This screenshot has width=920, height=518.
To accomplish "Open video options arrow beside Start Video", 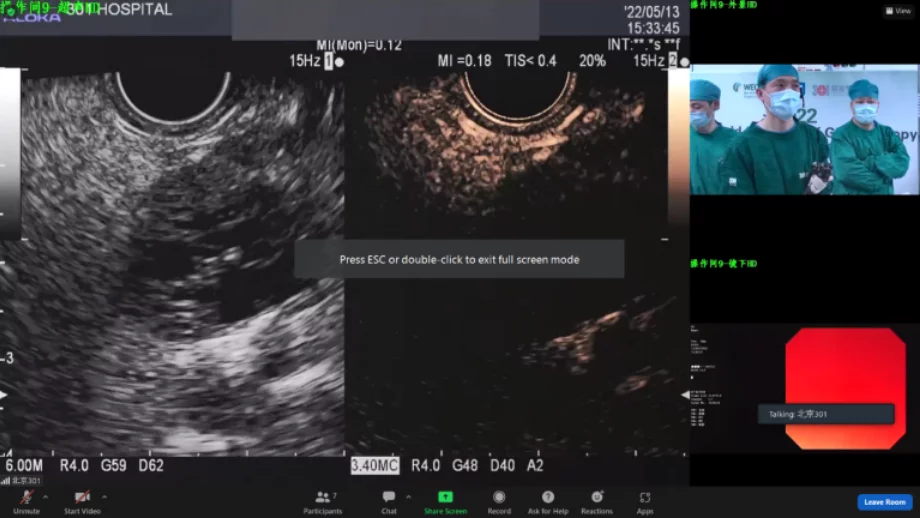I will coord(104,496).
